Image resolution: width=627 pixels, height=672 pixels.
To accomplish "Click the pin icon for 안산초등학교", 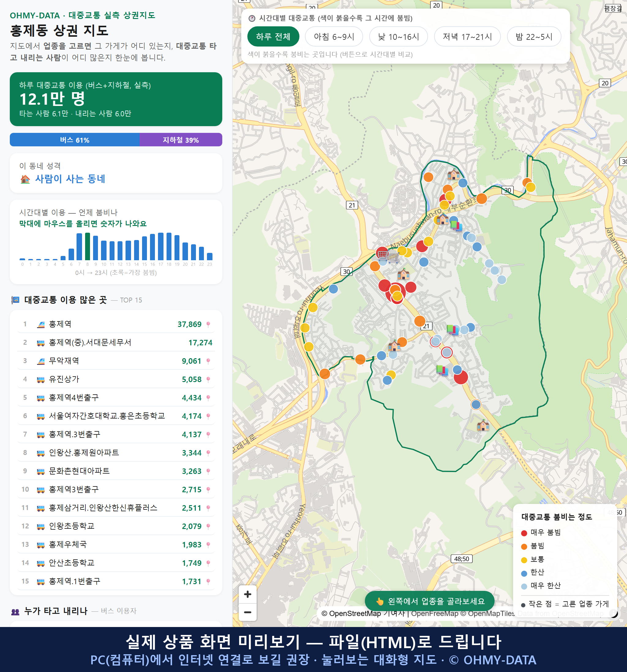I will point(208,563).
